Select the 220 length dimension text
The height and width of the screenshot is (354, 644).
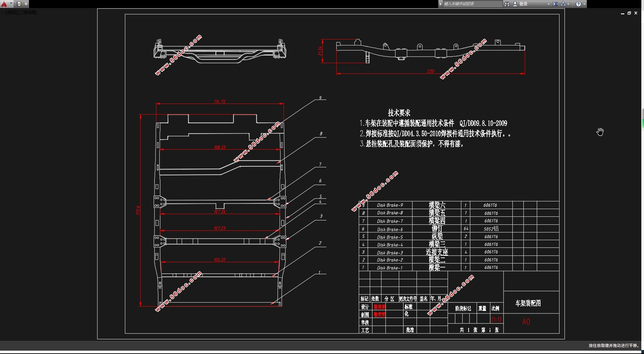point(431,71)
